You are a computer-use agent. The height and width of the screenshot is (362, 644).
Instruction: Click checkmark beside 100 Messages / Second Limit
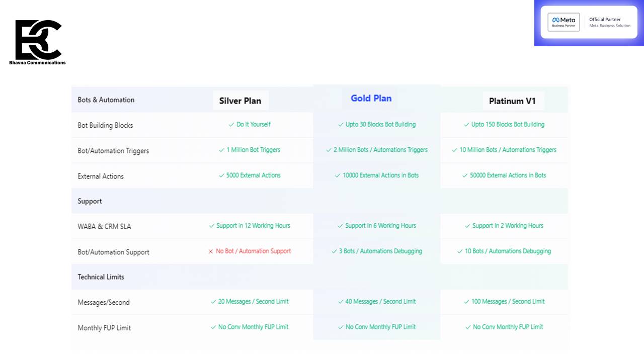point(466,302)
